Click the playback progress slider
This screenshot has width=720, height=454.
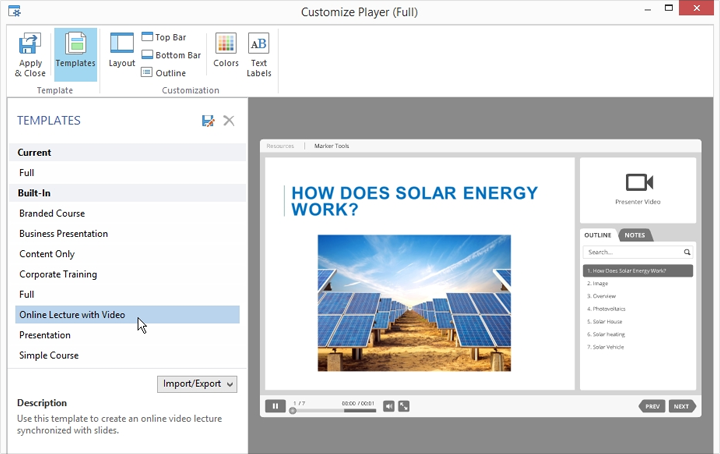334,410
